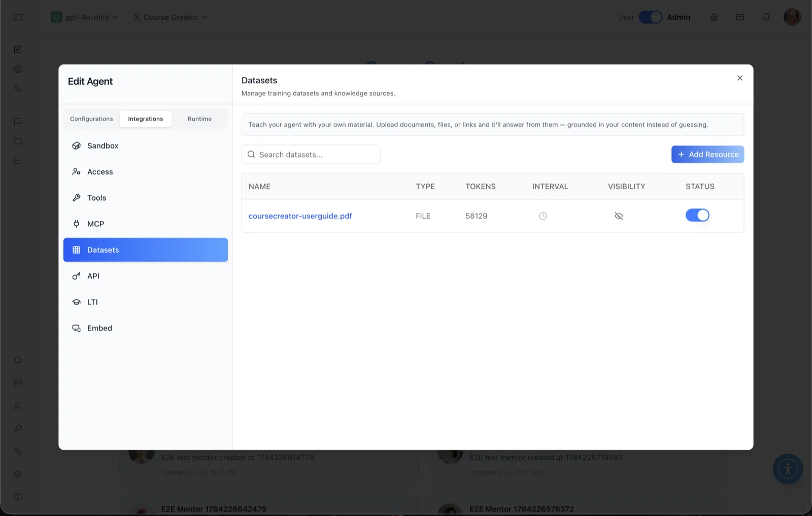The image size is (812, 516).
Task: Select the Datasets section
Action: coord(146,250)
